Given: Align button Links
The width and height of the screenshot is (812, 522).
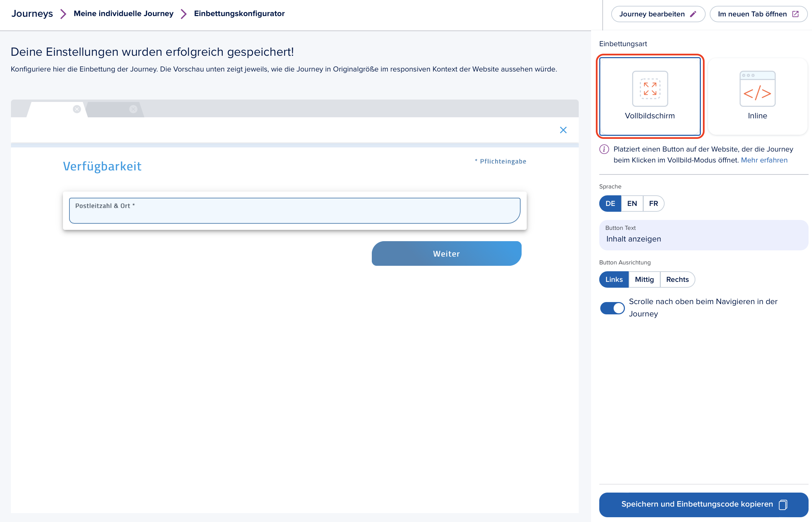Looking at the screenshot, I should click(x=614, y=279).
